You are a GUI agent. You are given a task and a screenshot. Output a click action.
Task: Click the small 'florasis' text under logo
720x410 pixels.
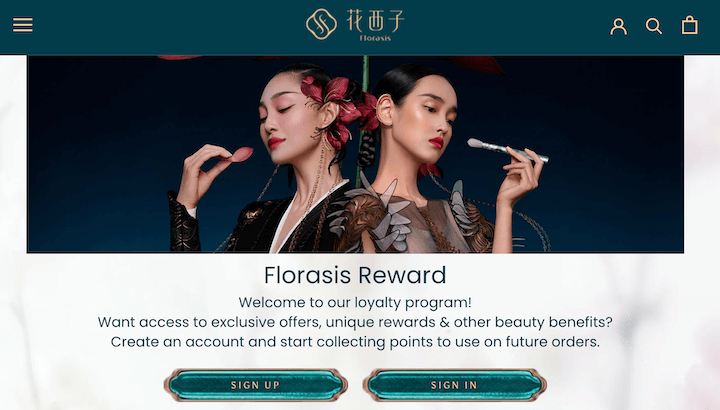(x=375, y=38)
